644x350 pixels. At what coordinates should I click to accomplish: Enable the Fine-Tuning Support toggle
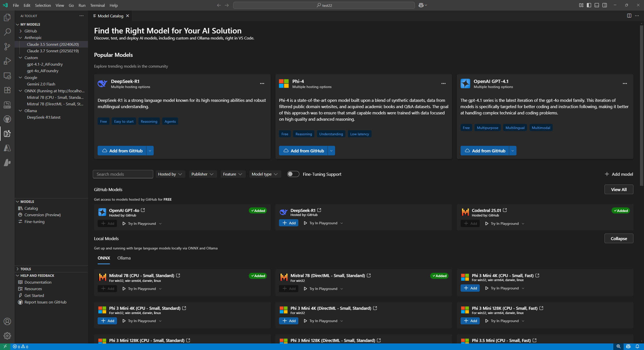[x=293, y=174]
